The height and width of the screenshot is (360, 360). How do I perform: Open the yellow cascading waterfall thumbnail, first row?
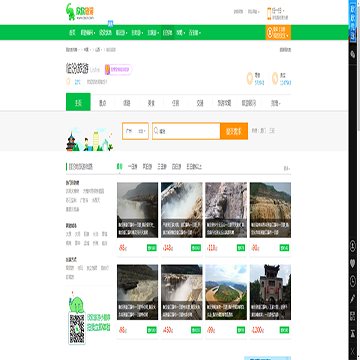click(x=270, y=210)
